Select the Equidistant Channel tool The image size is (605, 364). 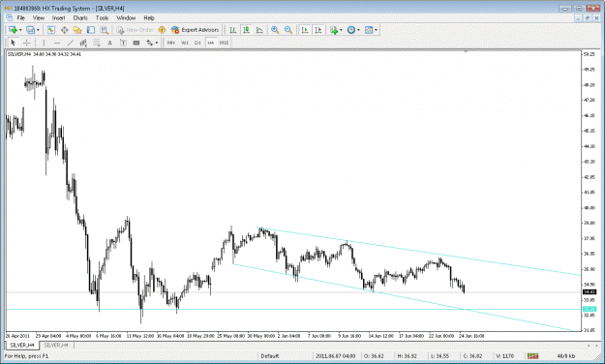coord(83,43)
